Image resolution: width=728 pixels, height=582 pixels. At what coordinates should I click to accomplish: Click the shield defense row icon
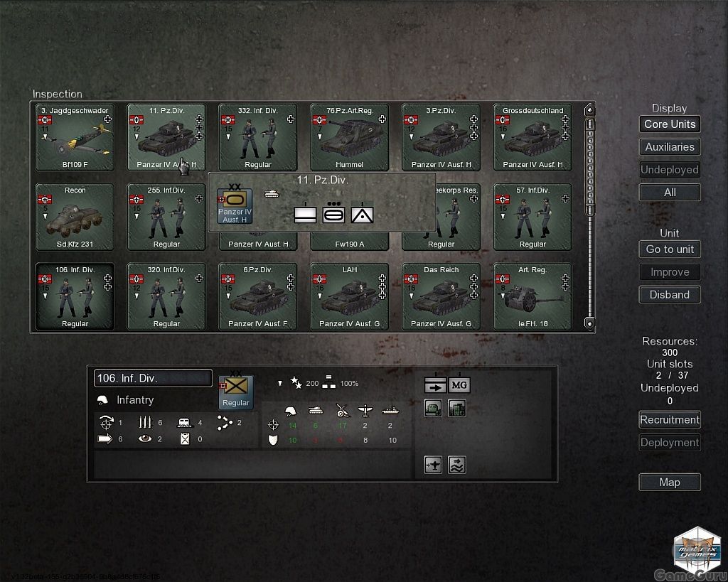point(273,440)
